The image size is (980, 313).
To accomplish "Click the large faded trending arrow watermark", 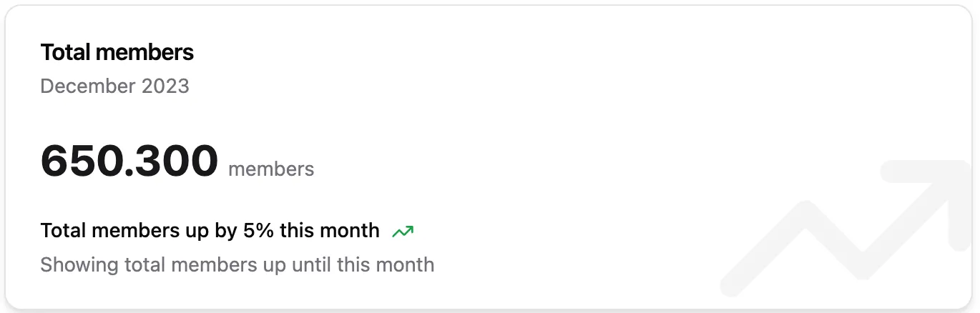I will (x=846, y=229).
